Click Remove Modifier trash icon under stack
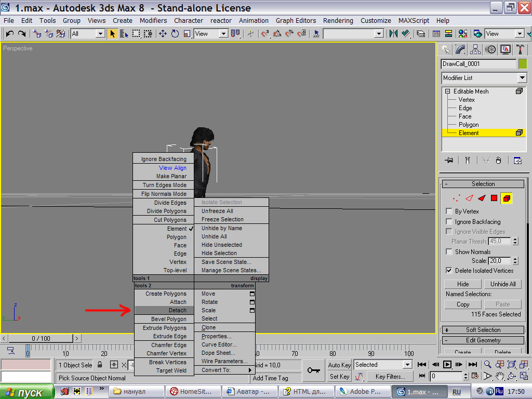Image resolution: width=532 pixels, height=399 pixels. [498, 161]
